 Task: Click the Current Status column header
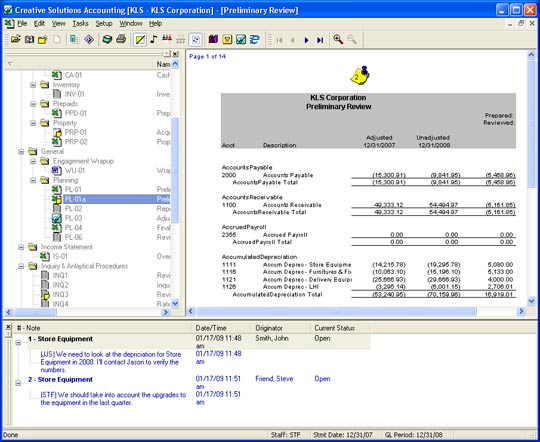pos(340,328)
